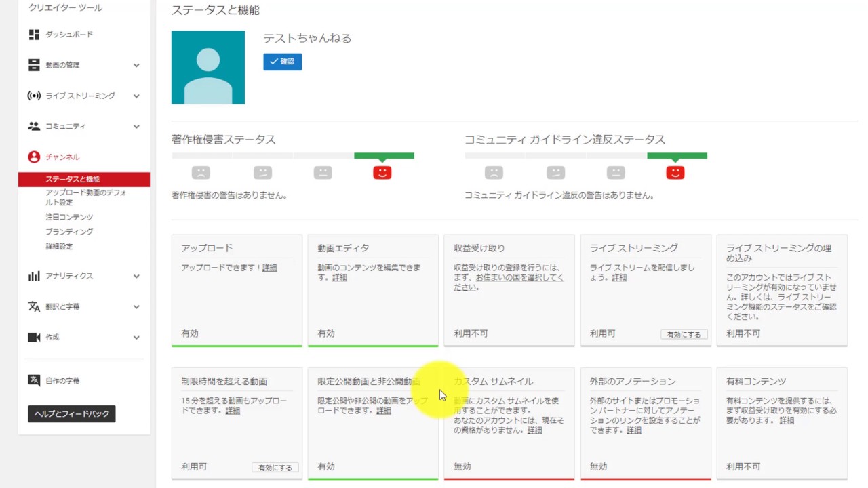Click the red happy face under コミュニティ ガイドライン違反ステータス
The height and width of the screenshot is (488, 868).
coord(675,173)
